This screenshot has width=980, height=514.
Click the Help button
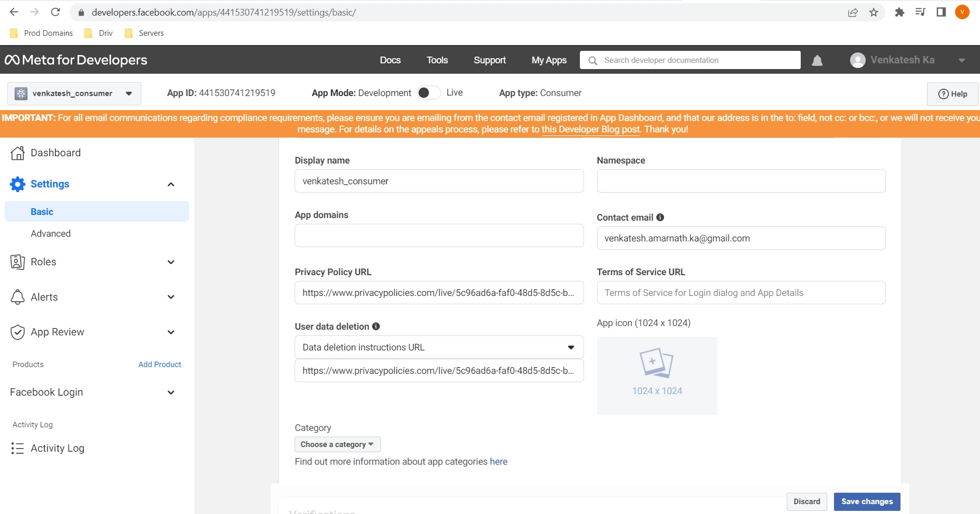[x=952, y=94]
